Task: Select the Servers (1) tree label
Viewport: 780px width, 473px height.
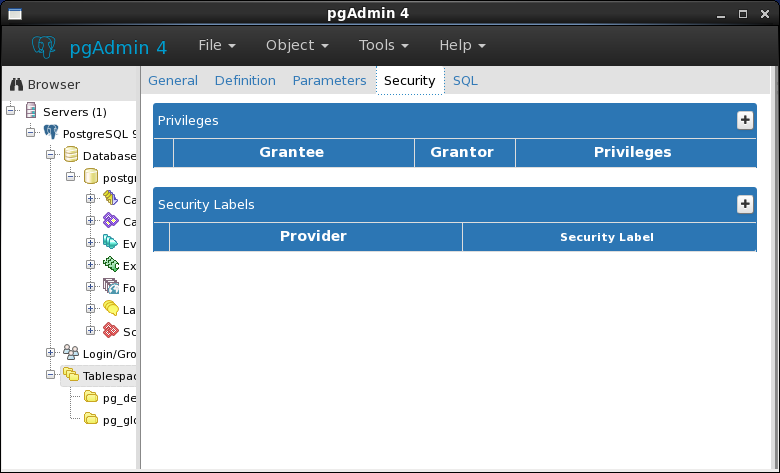Action: [x=75, y=112]
